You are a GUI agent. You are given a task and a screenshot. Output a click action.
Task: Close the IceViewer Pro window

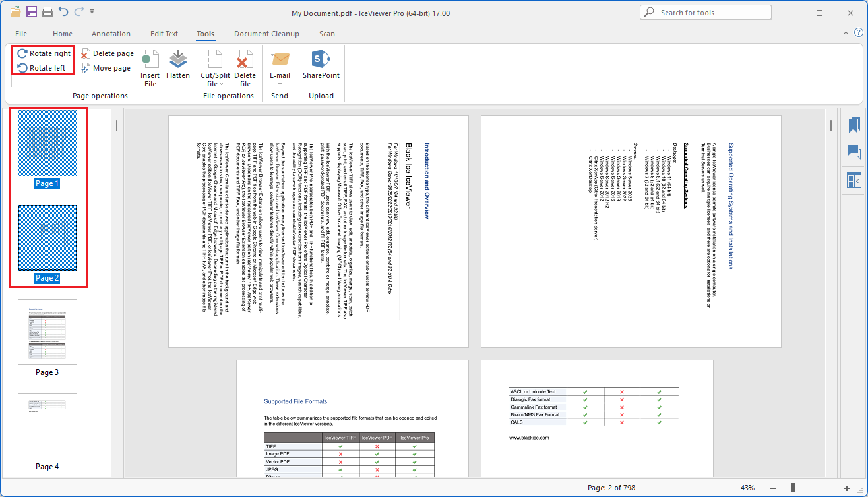[x=850, y=13]
